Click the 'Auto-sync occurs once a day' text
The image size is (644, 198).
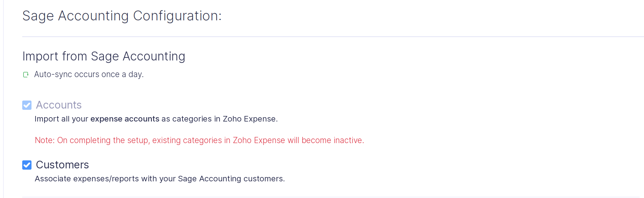click(89, 74)
